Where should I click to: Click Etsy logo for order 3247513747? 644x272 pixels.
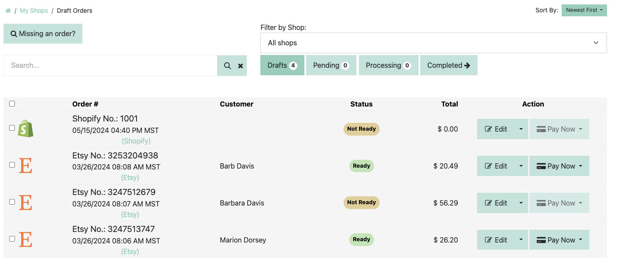[x=26, y=240]
